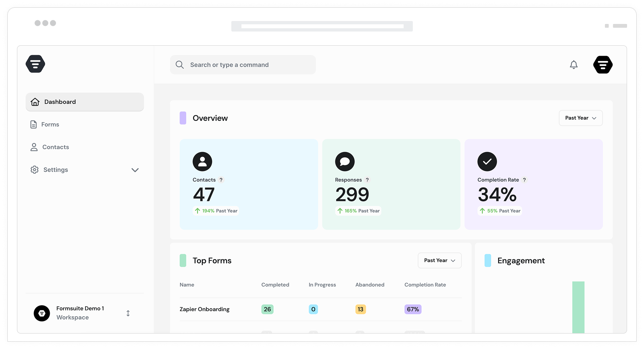Click the Completion Rate help question mark
The height and width of the screenshot is (349, 644).
tap(524, 180)
